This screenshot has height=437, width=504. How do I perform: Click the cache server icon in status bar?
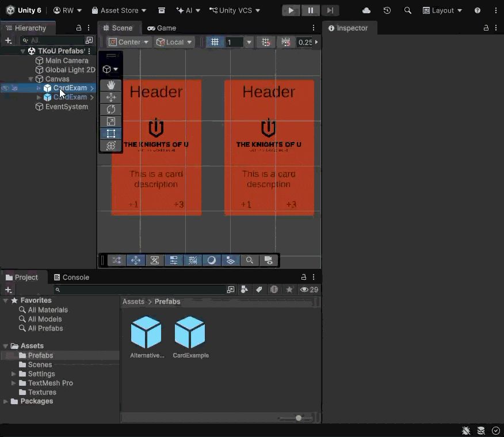pyautogui.click(x=481, y=431)
